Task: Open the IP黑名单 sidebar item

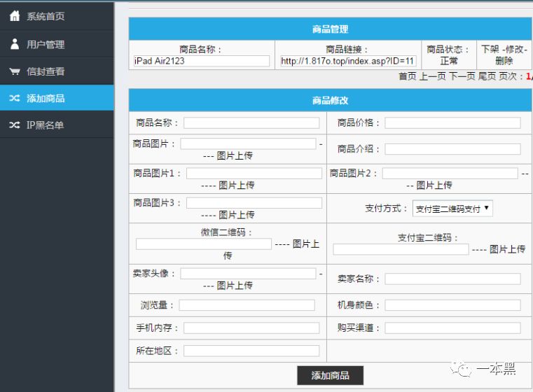Action: tap(57, 125)
